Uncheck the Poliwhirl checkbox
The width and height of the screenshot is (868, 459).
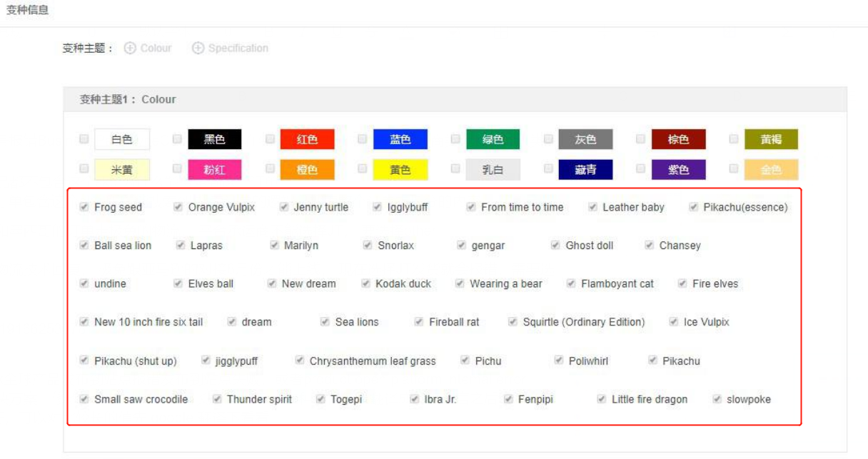(559, 360)
